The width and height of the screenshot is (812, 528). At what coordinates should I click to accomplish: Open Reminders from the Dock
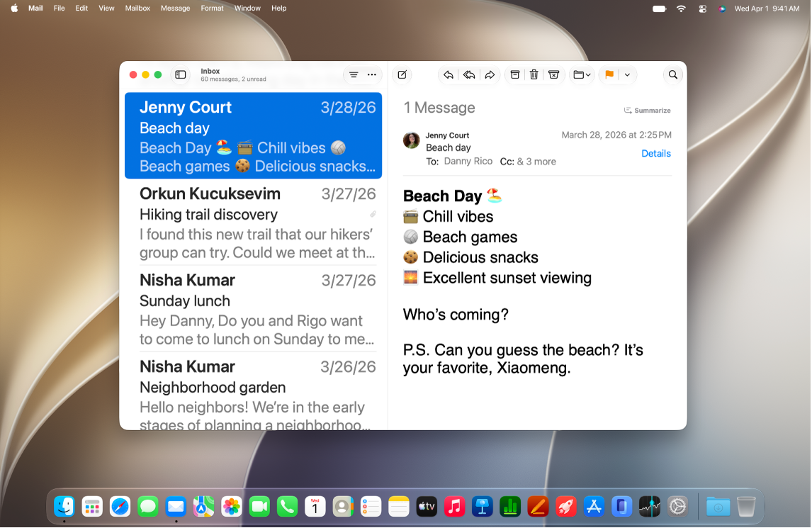tap(371, 506)
